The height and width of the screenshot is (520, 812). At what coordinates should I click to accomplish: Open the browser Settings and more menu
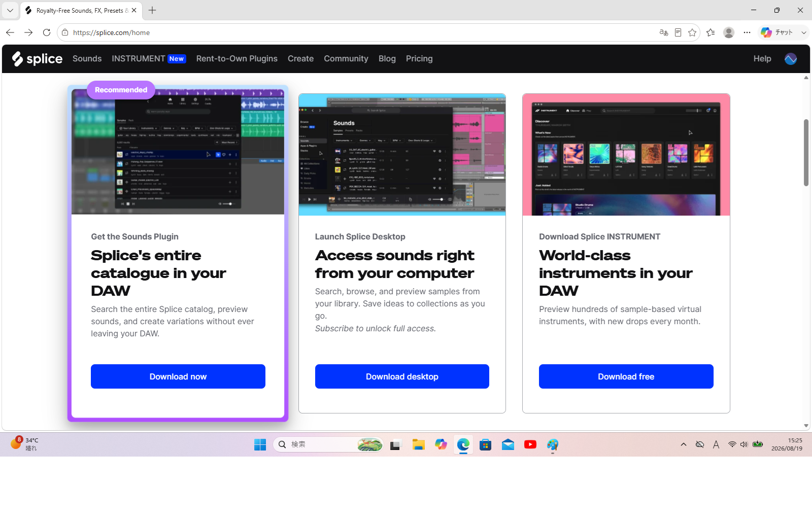(747, 32)
